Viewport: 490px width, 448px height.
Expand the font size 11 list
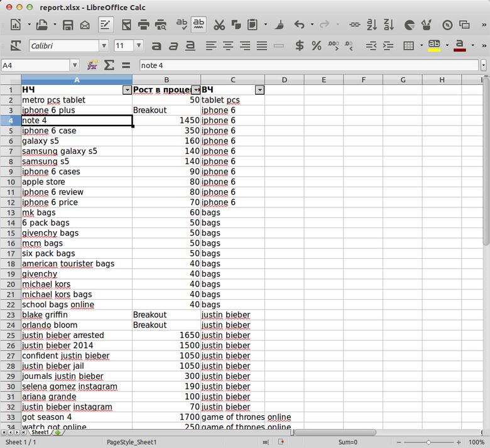click(139, 46)
